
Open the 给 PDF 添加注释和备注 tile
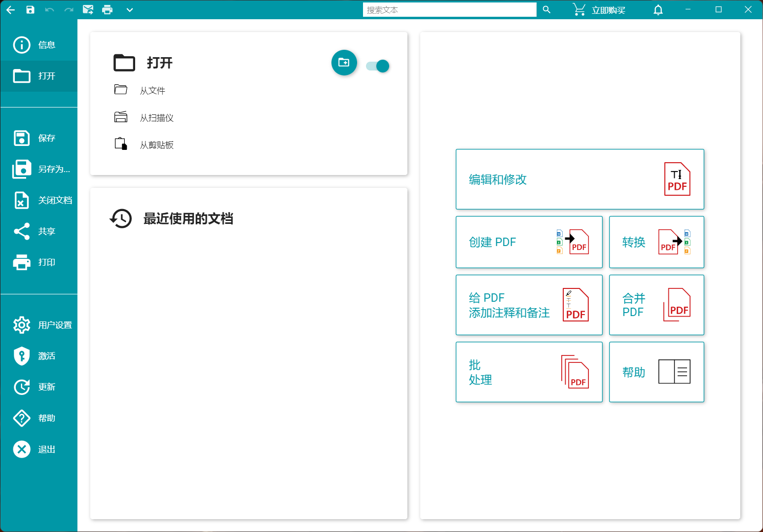point(529,305)
